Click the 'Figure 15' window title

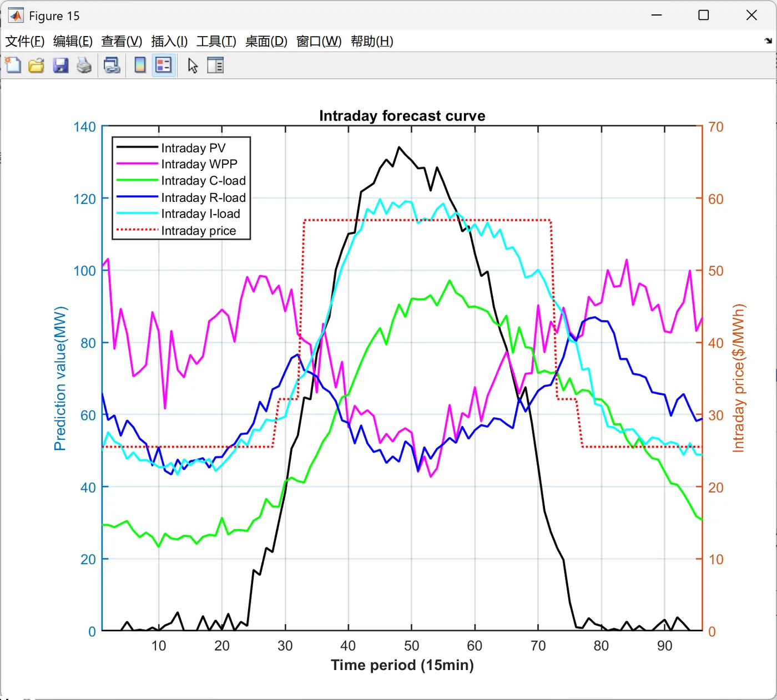point(54,16)
